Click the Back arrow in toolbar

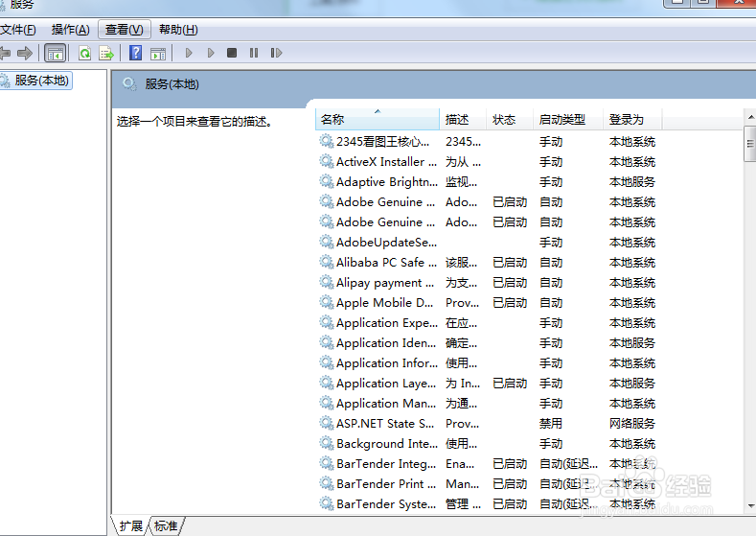tap(5, 53)
